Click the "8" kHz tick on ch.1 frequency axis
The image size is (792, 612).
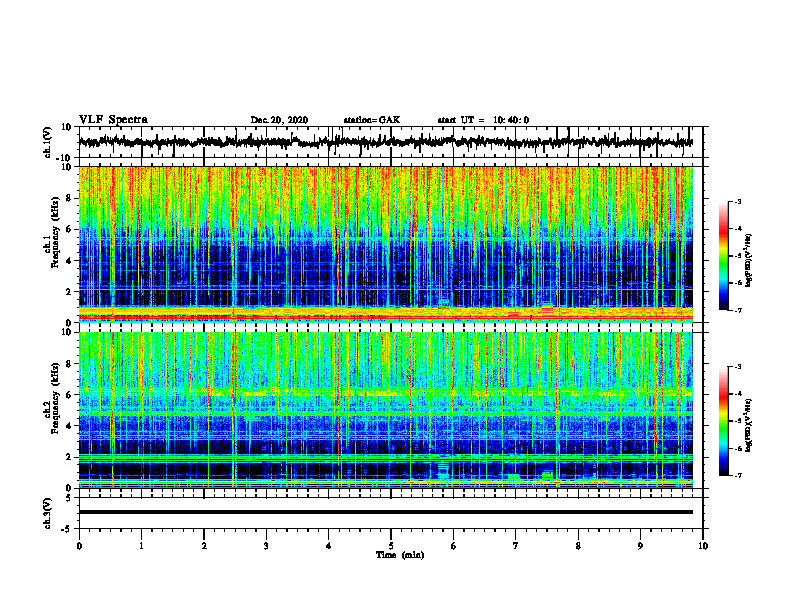(x=69, y=198)
